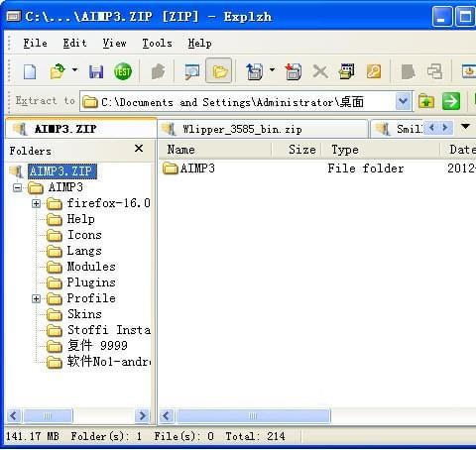Click the grayed printer-like toolbar icon
This screenshot has width=476, height=450.
pos(434,71)
